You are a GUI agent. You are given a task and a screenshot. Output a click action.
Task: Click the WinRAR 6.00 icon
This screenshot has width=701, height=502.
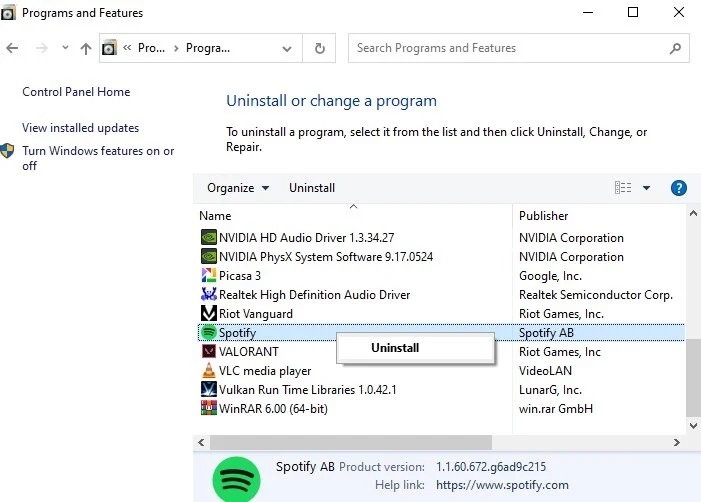[208, 408]
